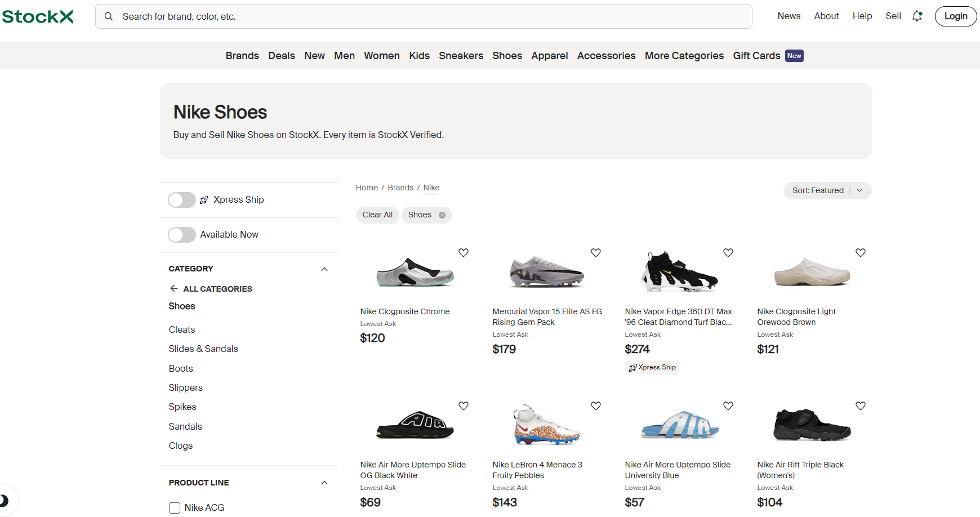Favorite the Nike Clogposite Chrome shoe
Screen dimensions: 980x517
tap(463, 253)
